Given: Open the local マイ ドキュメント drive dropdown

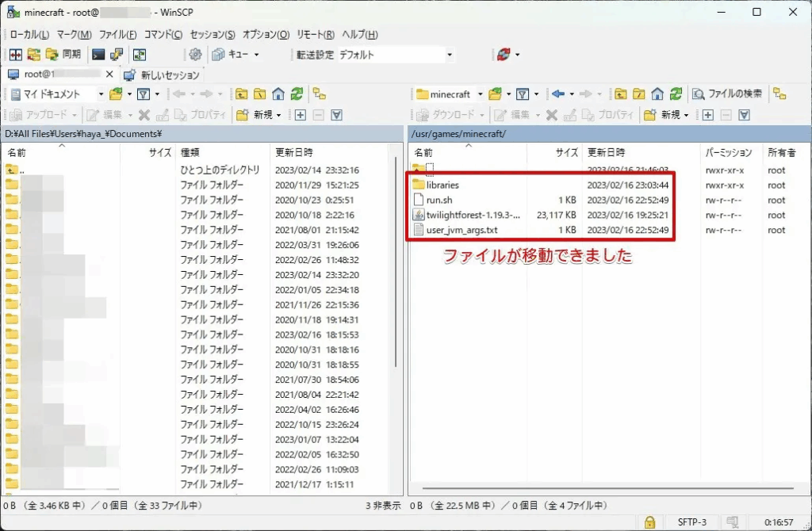Looking at the screenshot, I should [100, 94].
